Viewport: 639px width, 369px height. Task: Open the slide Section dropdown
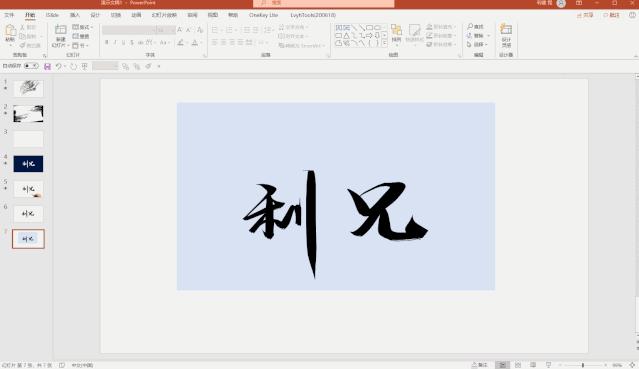(x=80, y=46)
